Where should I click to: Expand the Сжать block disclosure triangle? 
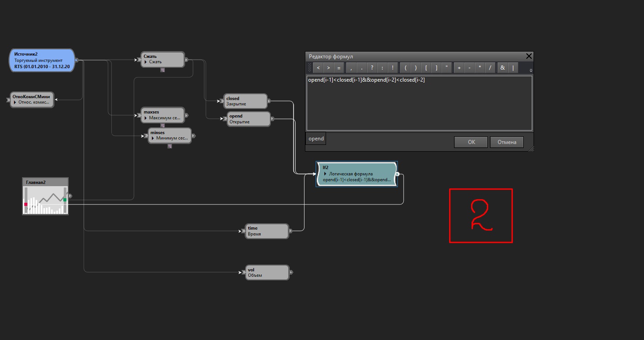click(146, 62)
